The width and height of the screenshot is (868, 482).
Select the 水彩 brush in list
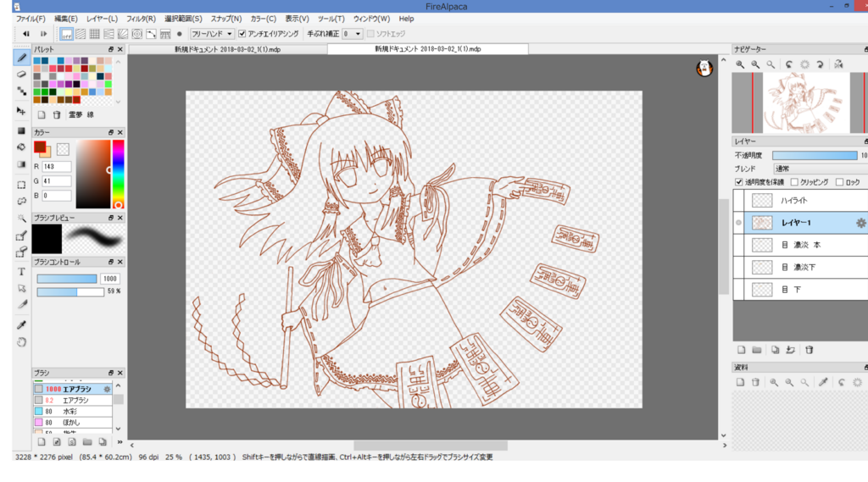(x=73, y=411)
